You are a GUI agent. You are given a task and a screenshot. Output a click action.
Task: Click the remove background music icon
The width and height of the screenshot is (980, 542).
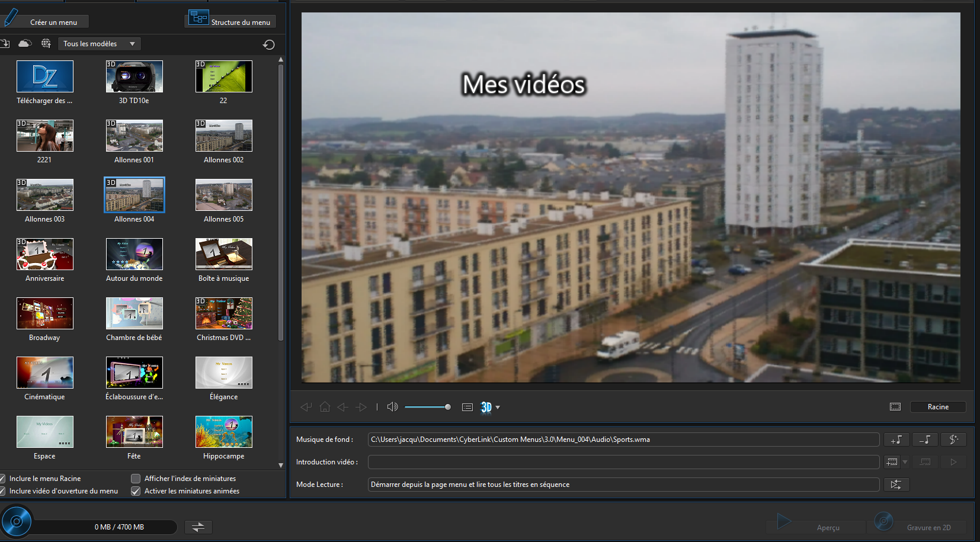[924, 440]
